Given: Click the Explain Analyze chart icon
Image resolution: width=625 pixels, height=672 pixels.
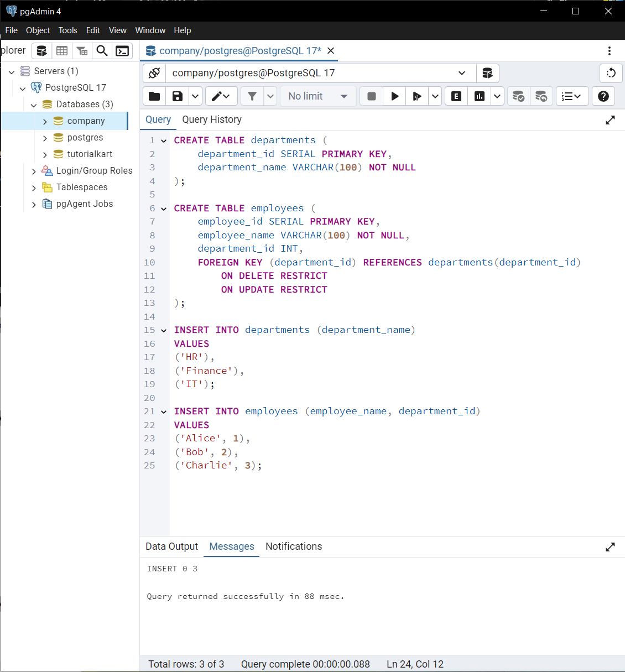Looking at the screenshot, I should coord(479,96).
